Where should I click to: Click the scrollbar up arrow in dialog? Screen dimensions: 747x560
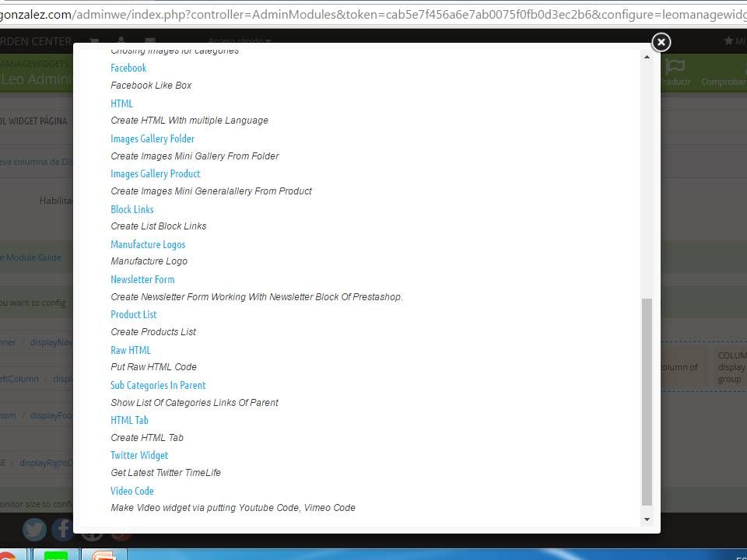coord(647,57)
